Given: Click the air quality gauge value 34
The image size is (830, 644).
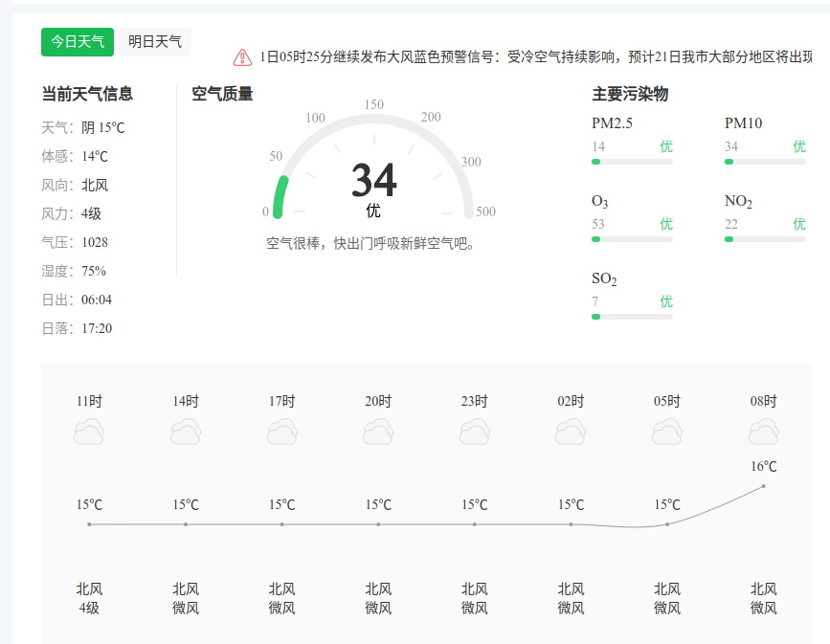Looking at the screenshot, I should tap(373, 180).
